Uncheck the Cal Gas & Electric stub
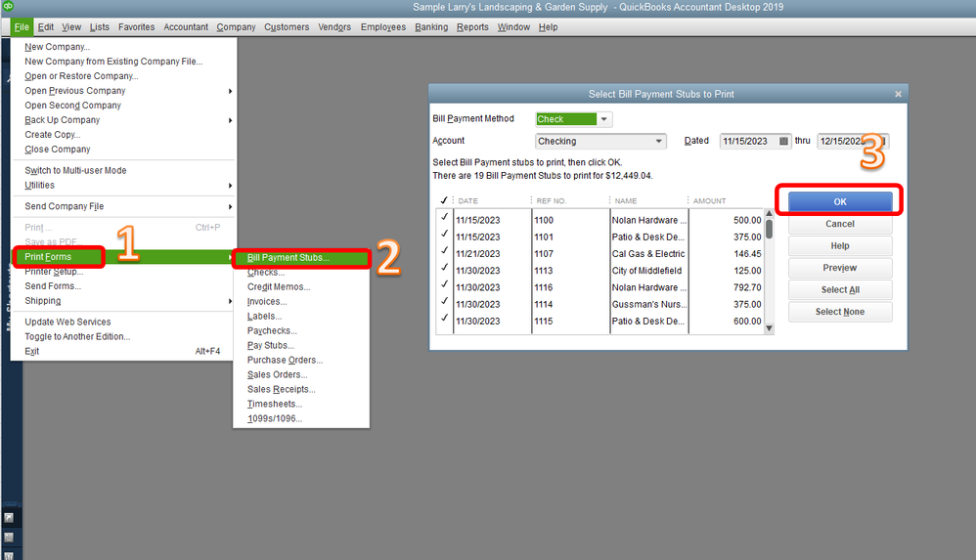The image size is (976, 560). [x=444, y=251]
